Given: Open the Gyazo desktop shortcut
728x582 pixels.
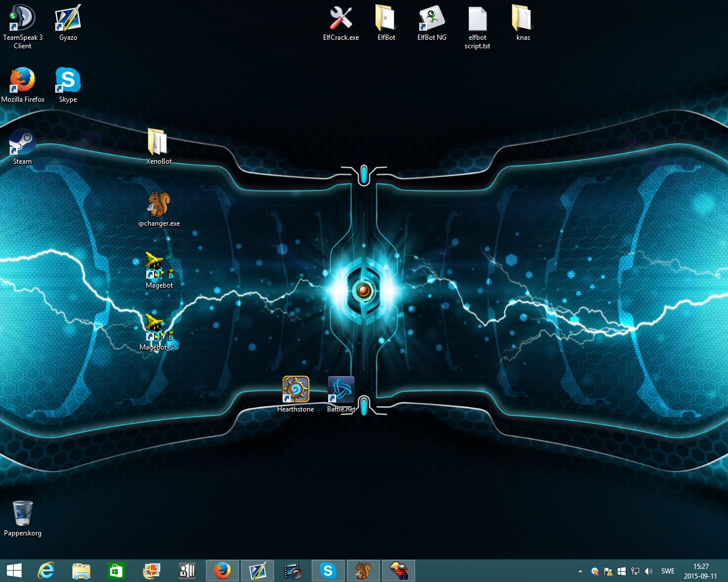Looking at the screenshot, I should pos(68,23).
